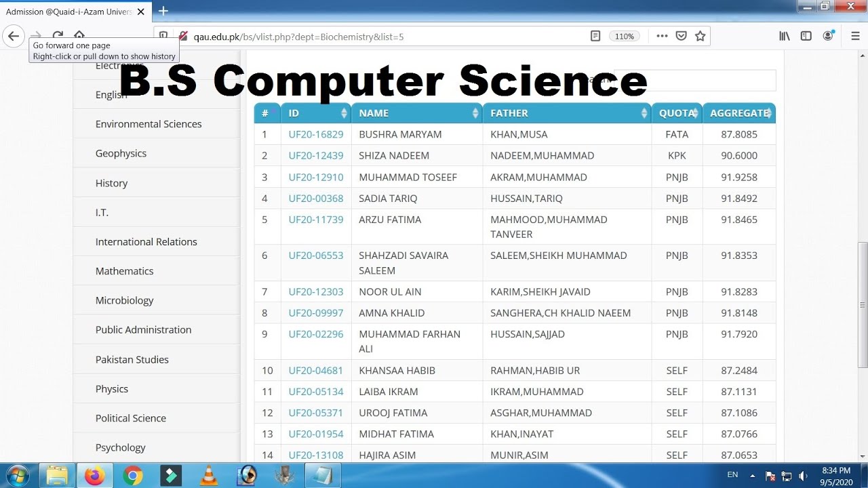Screen dimensions: 868x488
Task: Go back one page with the back arrow
Action: click(x=14, y=36)
